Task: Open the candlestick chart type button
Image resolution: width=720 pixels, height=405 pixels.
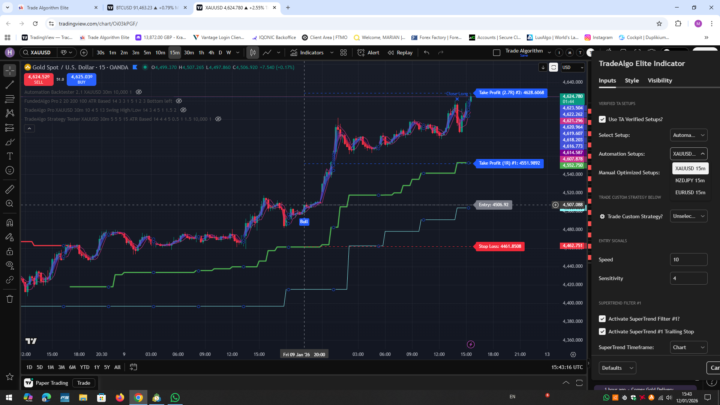Action: pos(253,53)
